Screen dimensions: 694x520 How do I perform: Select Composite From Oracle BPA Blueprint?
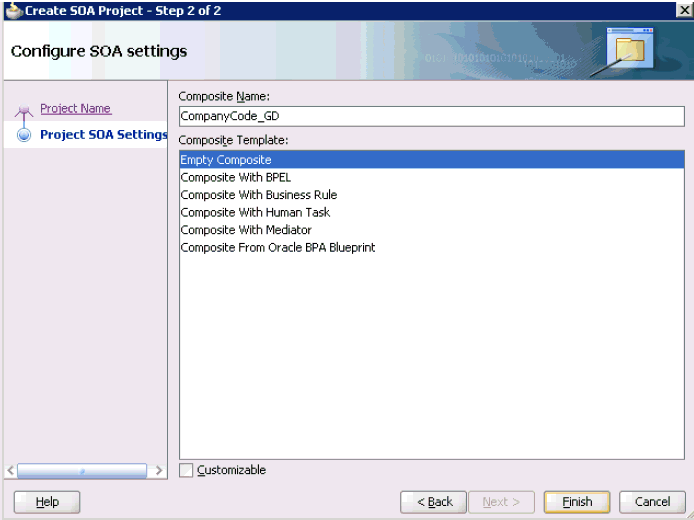point(432,247)
